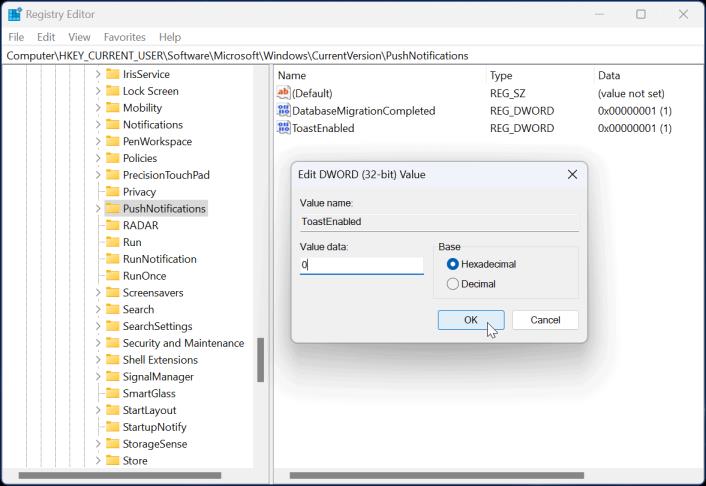Image resolution: width=706 pixels, height=486 pixels.
Task: Expand the SignalManager tree node
Action: click(98, 377)
